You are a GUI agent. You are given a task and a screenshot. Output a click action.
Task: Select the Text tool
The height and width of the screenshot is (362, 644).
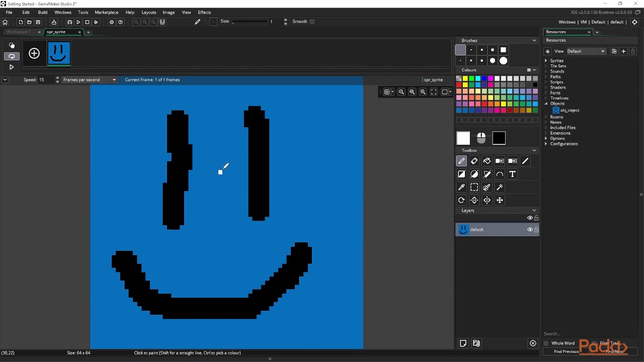(x=512, y=174)
